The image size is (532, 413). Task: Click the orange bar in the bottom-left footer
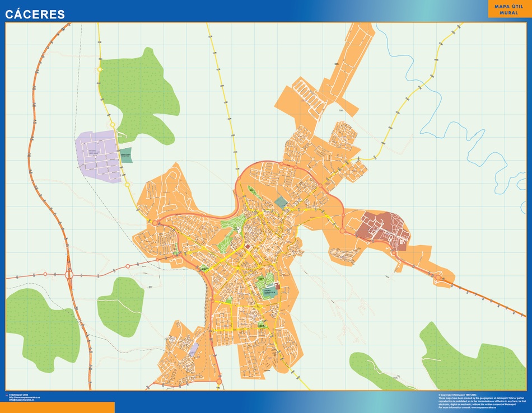click(x=57, y=407)
